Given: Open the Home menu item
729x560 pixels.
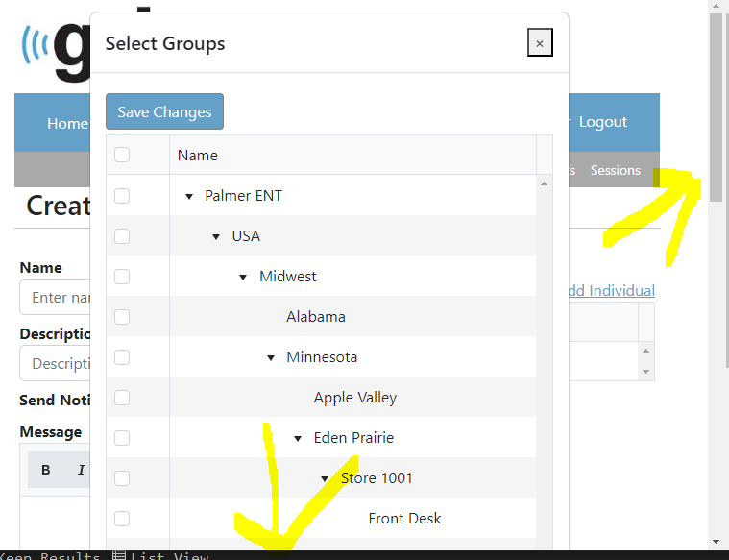Looking at the screenshot, I should click(66, 123).
